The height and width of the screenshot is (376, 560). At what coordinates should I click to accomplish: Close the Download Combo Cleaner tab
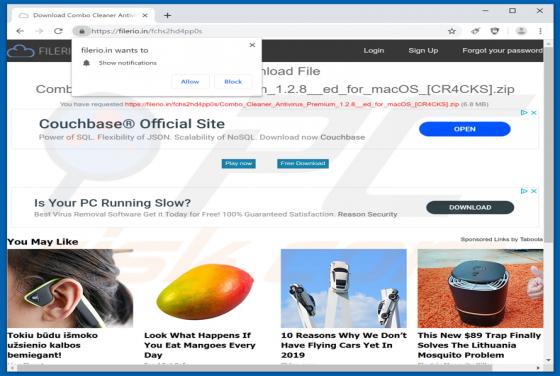point(145,15)
